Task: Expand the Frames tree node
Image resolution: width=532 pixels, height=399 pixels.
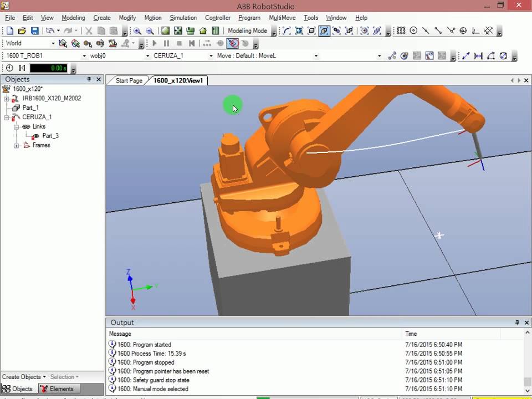Action: click(x=16, y=146)
